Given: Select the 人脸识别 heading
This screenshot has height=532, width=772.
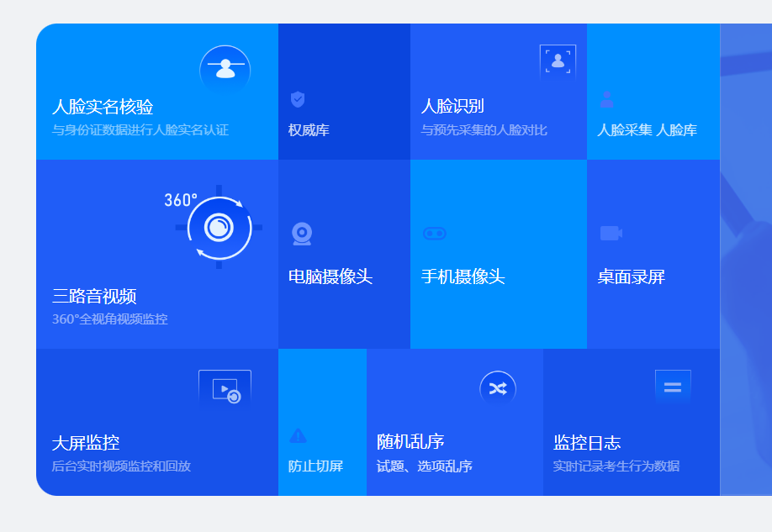Looking at the screenshot, I should pyautogui.click(x=452, y=106).
